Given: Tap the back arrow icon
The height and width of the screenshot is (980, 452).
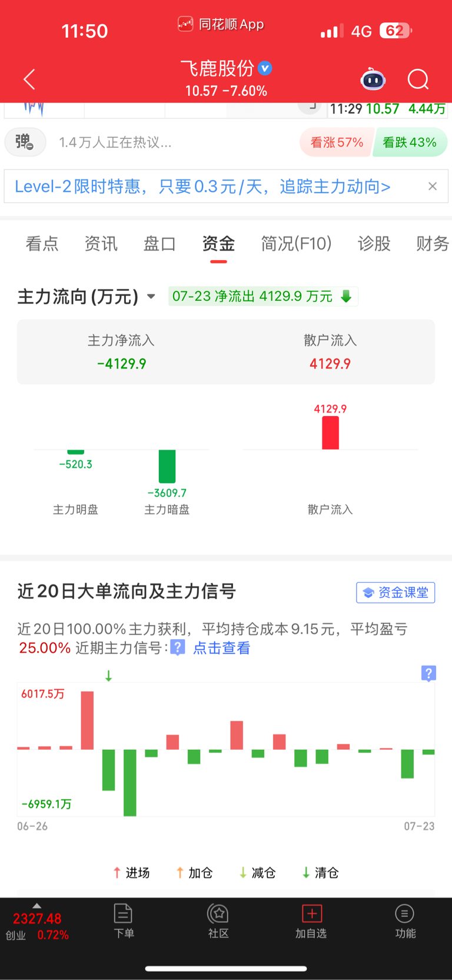Looking at the screenshot, I should click(29, 79).
